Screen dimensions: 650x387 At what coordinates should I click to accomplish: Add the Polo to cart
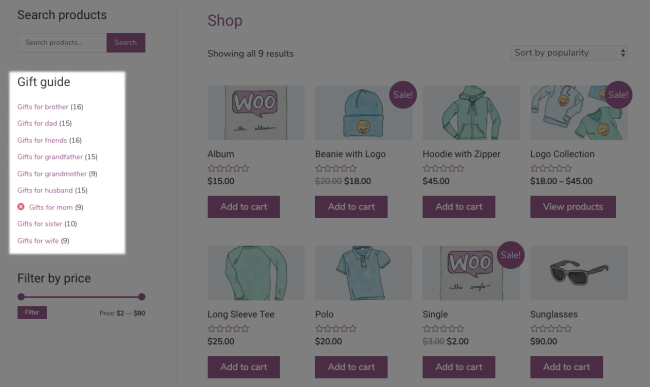[351, 367]
